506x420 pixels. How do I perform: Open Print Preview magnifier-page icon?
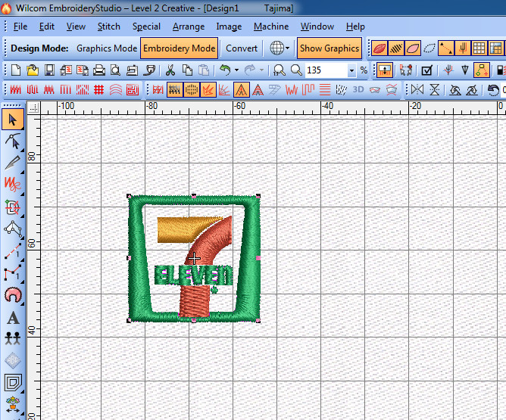(x=115, y=70)
